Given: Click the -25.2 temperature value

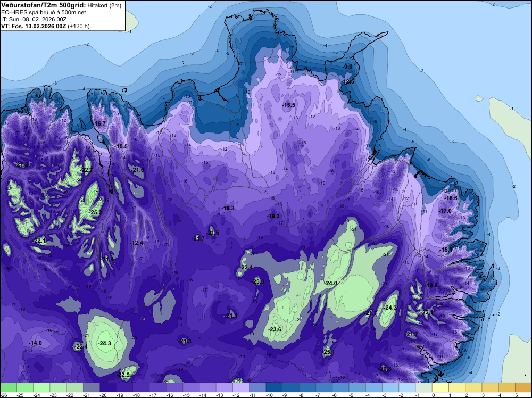Looking at the screenshot, I should (95, 212).
